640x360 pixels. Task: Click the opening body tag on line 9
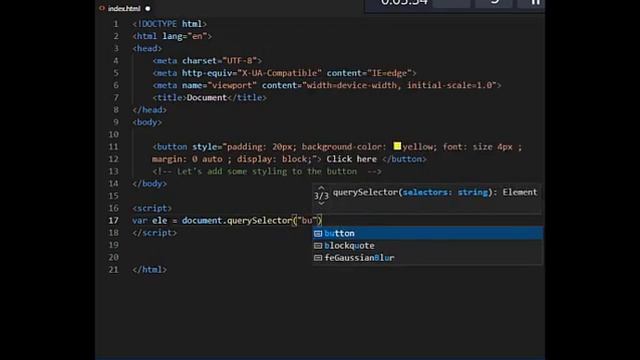click(x=147, y=122)
